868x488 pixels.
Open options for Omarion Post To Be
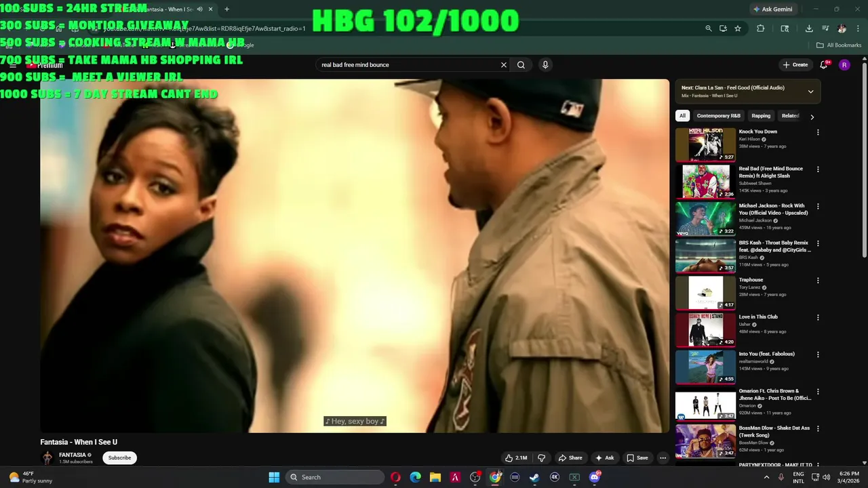coord(818,392)
